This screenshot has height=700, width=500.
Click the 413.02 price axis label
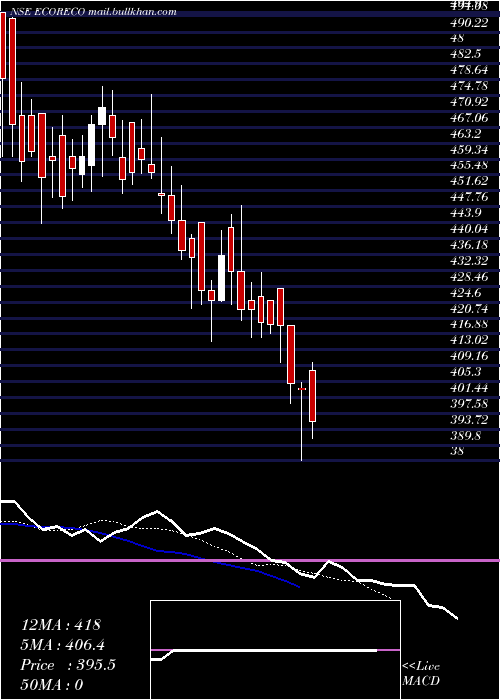pos(469,339)
